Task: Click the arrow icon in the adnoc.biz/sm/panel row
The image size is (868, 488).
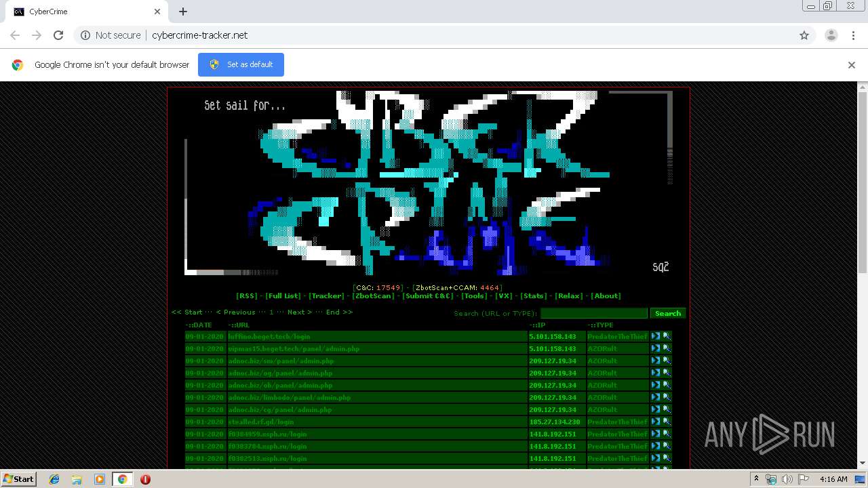Action: [656, 361]
